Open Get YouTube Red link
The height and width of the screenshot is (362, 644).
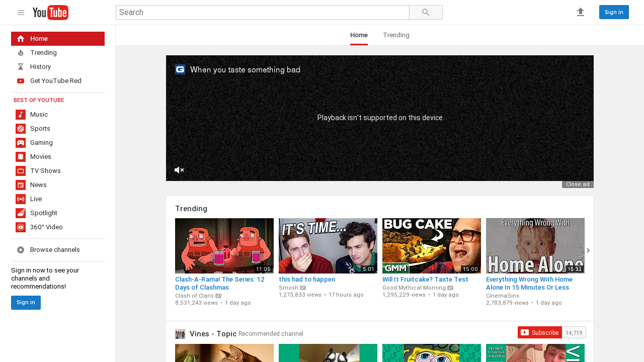[x=58, y=81]
